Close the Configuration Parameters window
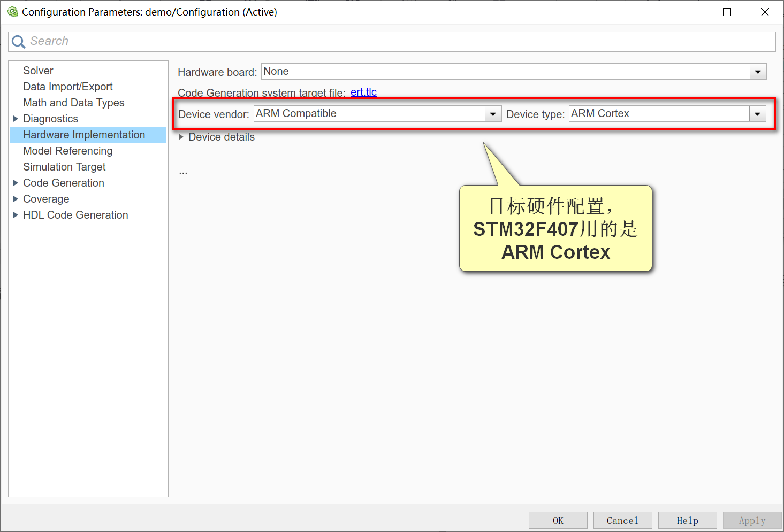Image resolution: width=784 pixels, height=532 pixels. [x=765, y=12]
